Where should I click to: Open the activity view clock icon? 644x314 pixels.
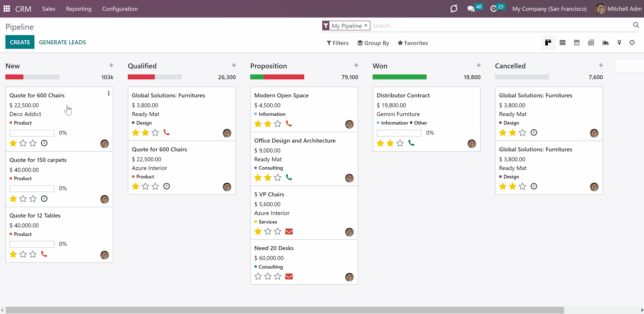[632, 43]
